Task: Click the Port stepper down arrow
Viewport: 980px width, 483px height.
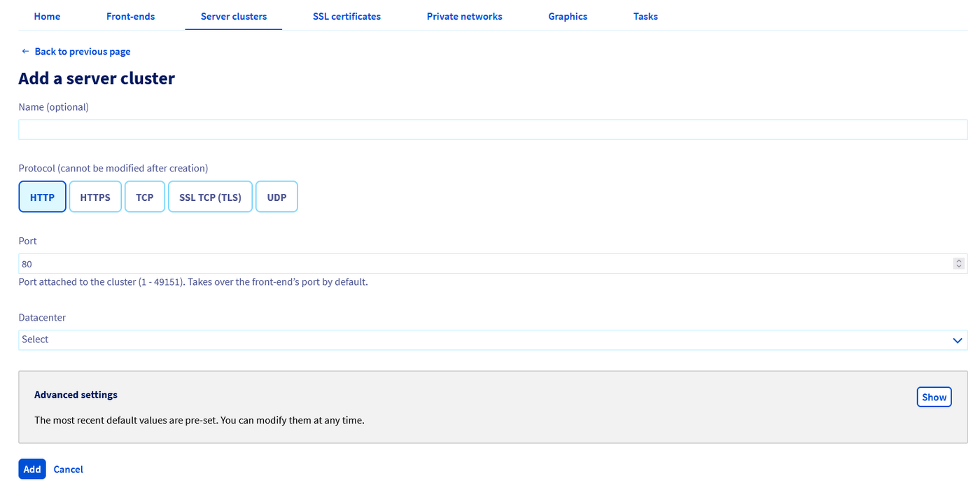Action: tap(959, 267)
